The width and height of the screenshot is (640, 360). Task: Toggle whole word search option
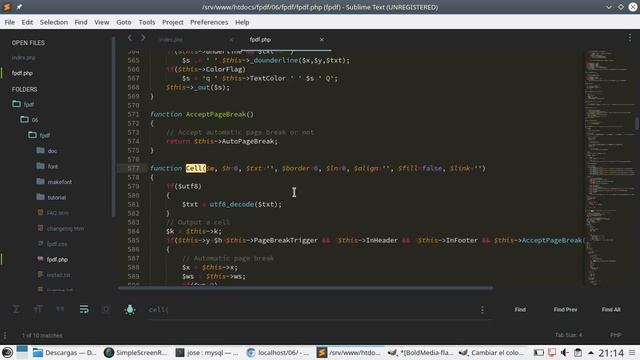point(60,309)
